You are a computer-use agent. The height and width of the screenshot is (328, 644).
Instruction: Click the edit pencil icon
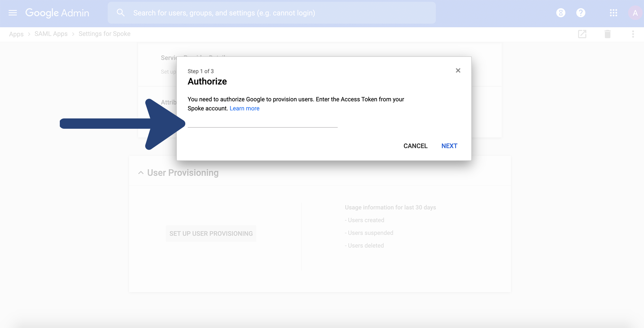click(x=582, y=34)
